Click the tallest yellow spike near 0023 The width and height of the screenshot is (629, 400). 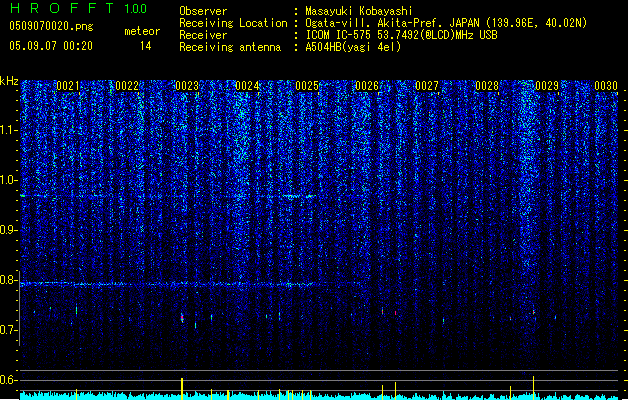coord(182,388)
